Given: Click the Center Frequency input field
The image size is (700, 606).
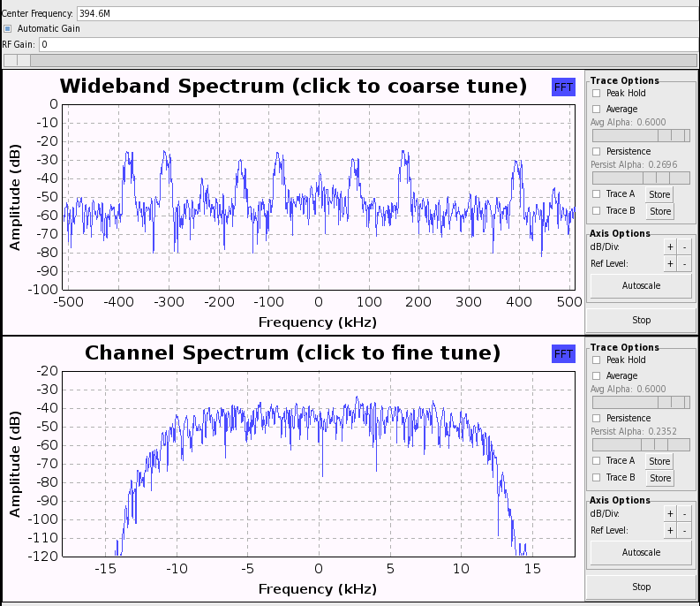Looking at the screenshot, I should point(388,13).
